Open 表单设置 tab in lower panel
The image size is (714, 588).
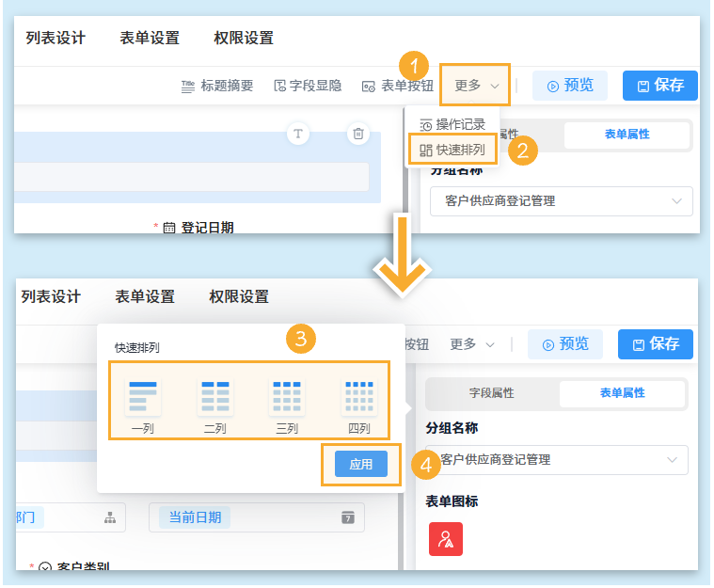(145, 296)
